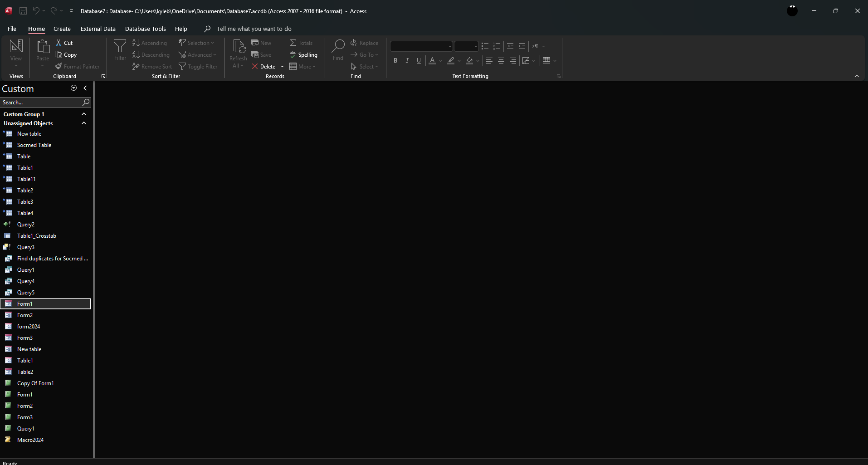
Task: Click the Copy icon in Clipboard
Action: point(59,54)
